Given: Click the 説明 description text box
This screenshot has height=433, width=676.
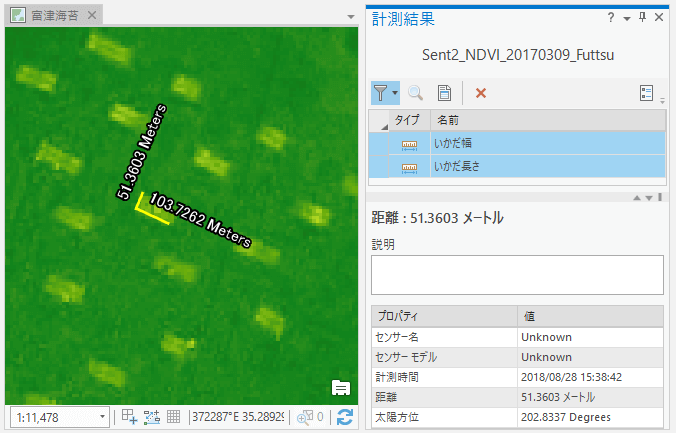Looking at the screenshot, I should click(517, 275).
